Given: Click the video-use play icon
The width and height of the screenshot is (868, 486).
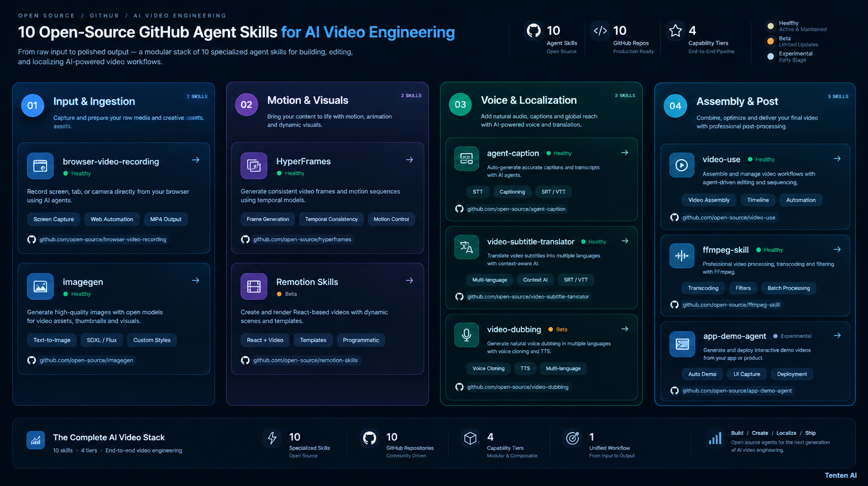Looking at the screenshot, I should (681, 165).
